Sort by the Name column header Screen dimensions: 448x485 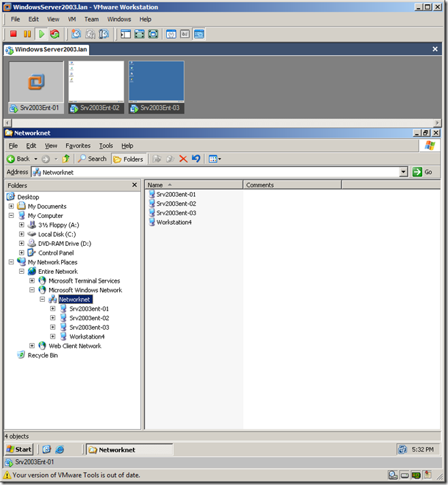coord(194,185)
